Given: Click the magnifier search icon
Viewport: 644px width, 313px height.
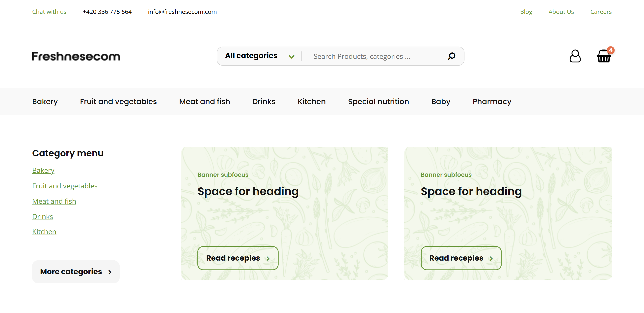Looking at the screenshot, I should pos(451,56).
